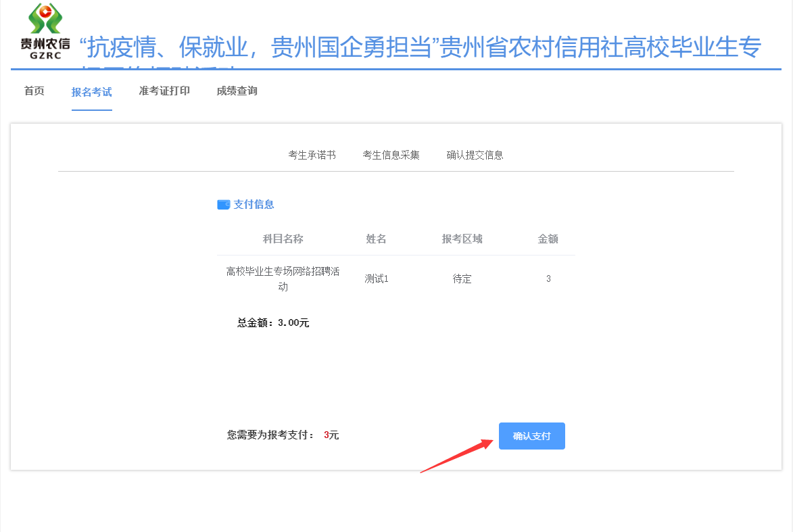Screen dimensions: 793x532
Task: Click the 姓名 column header
Action: pos(376,239)
